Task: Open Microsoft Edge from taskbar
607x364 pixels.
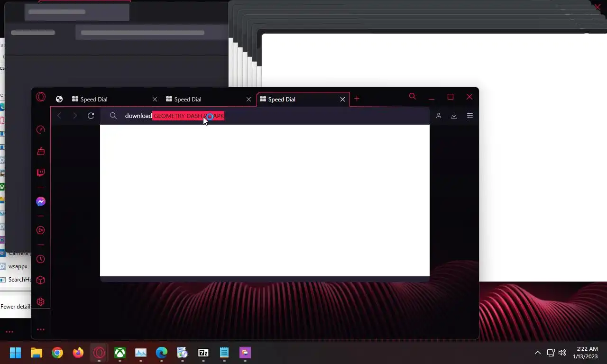Action: point(162,353)
